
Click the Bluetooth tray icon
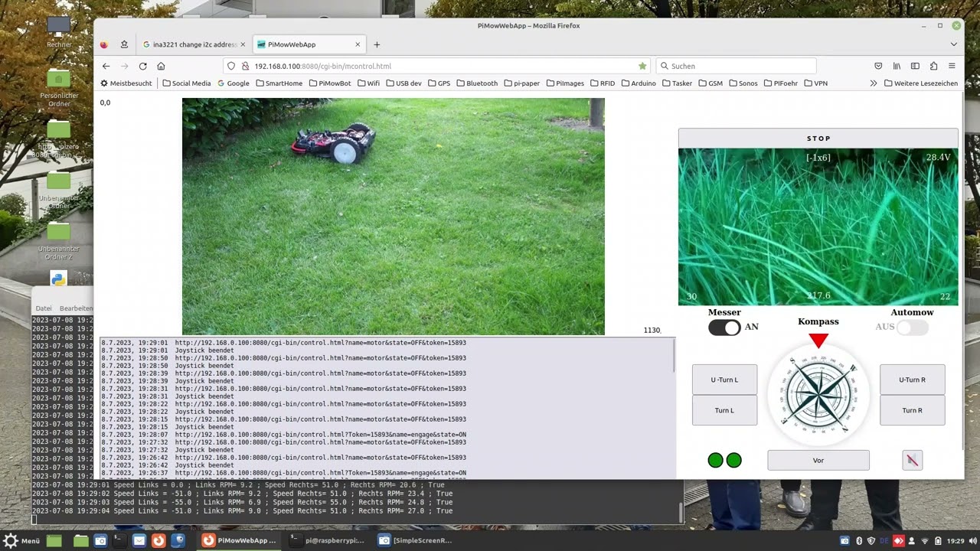(858, 540)
